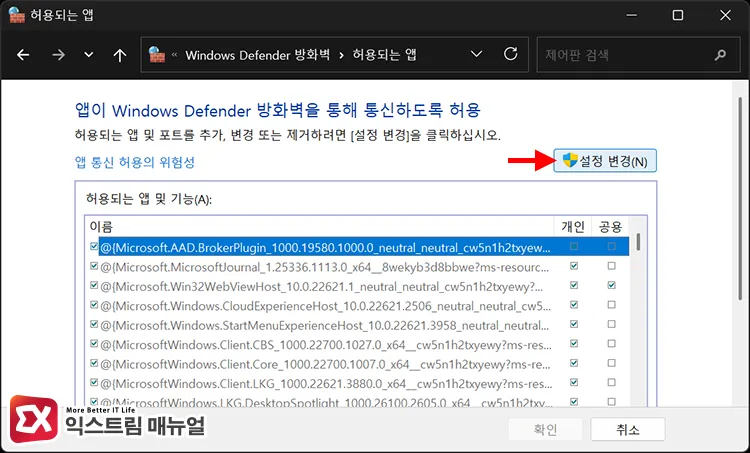Toggle 공용 checkbox for Client.Core row
The image size is (750, 453).
point(611,363)
